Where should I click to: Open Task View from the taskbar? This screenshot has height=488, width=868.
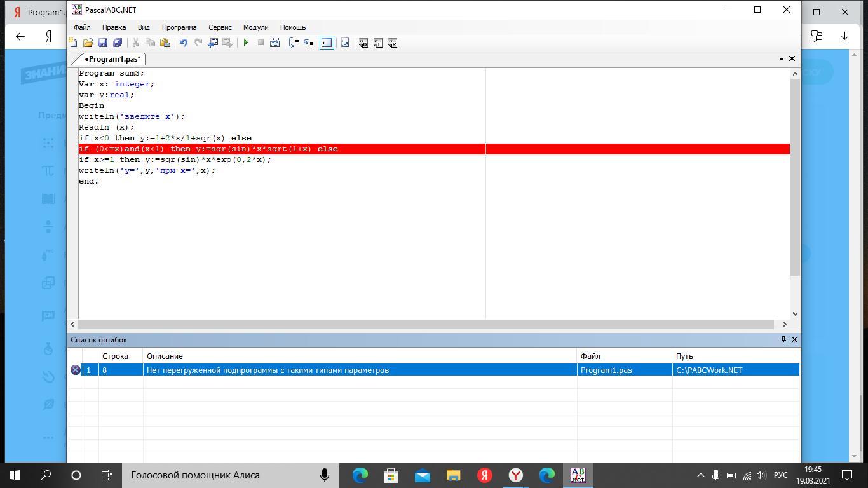point(107,475)
